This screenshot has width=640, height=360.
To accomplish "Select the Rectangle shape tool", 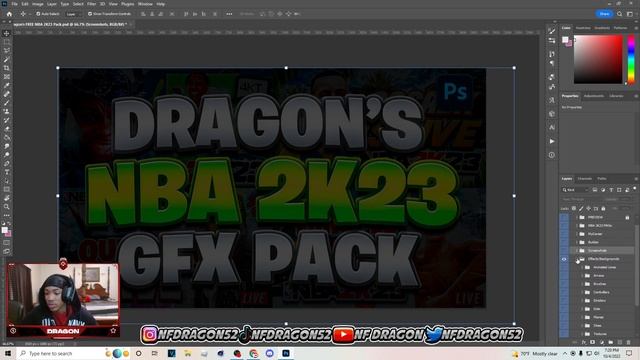I will click(7, 189).
